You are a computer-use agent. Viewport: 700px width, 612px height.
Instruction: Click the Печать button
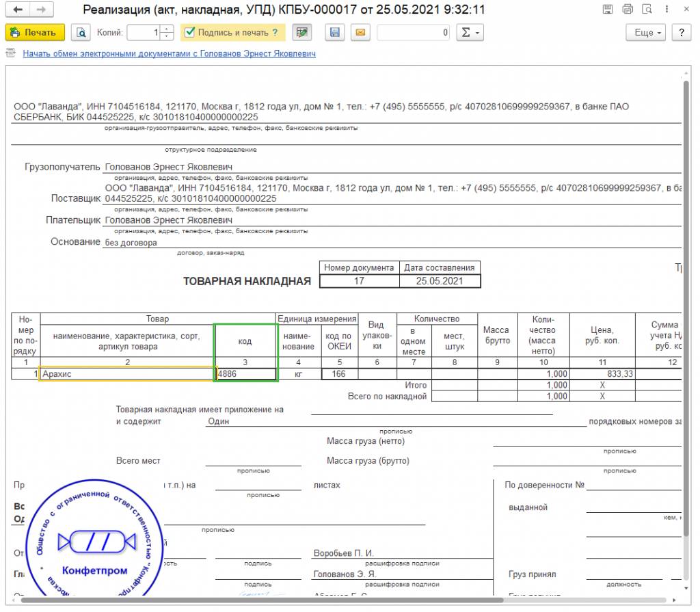(35, 33)
